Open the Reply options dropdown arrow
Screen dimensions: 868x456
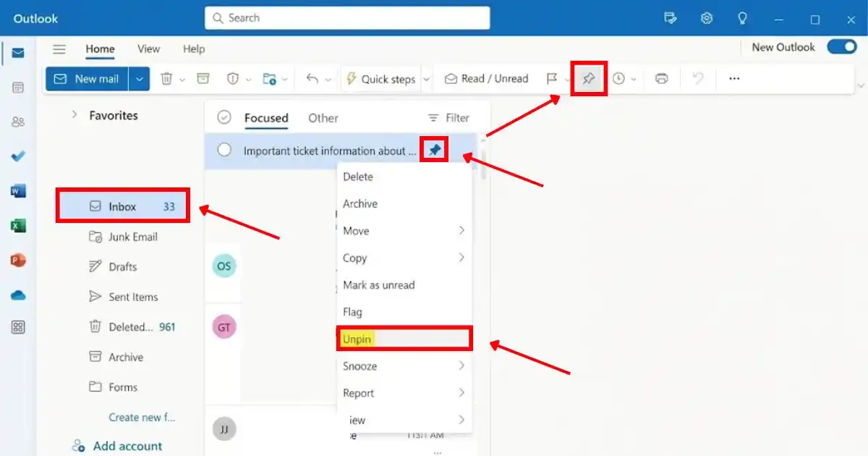(328, 80)
